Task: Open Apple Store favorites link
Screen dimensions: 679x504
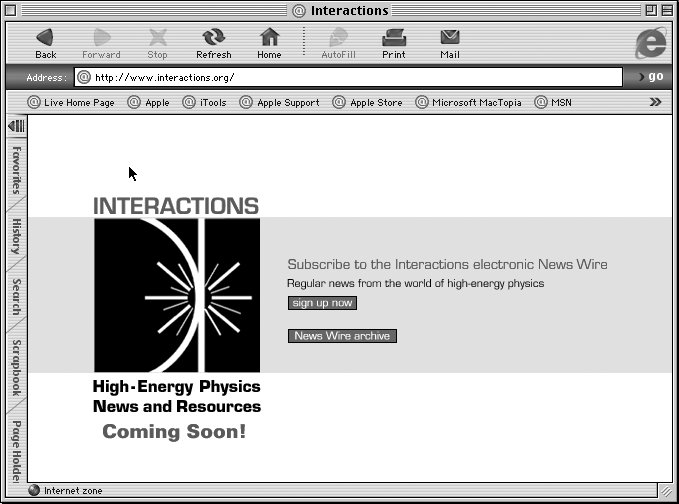Action: point(368,103)
